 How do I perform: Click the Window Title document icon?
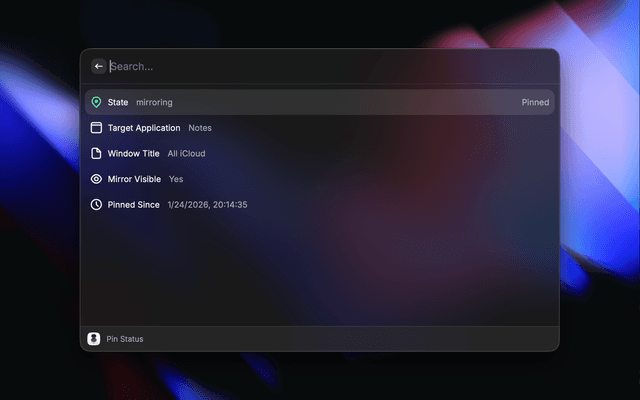[x=96, y=154]
